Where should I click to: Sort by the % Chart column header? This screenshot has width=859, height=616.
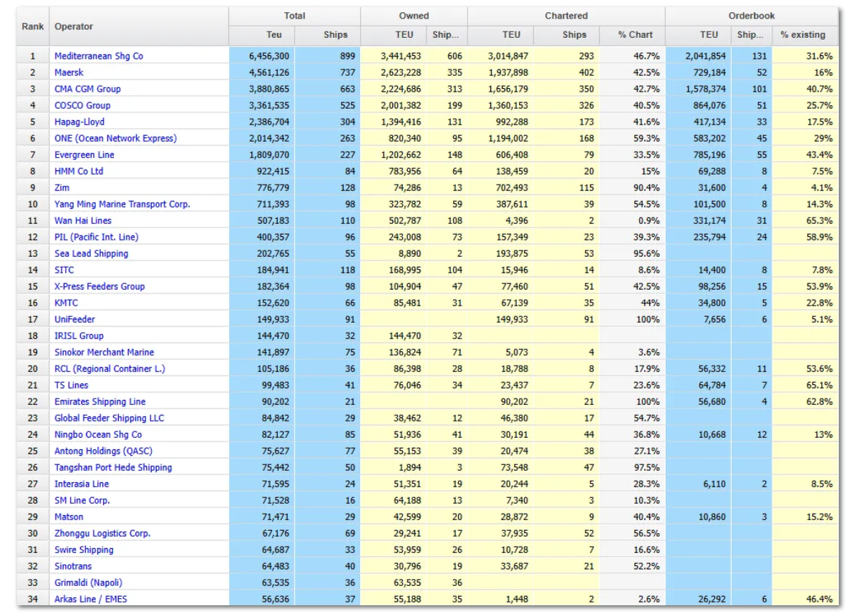[x=635, y=34]
